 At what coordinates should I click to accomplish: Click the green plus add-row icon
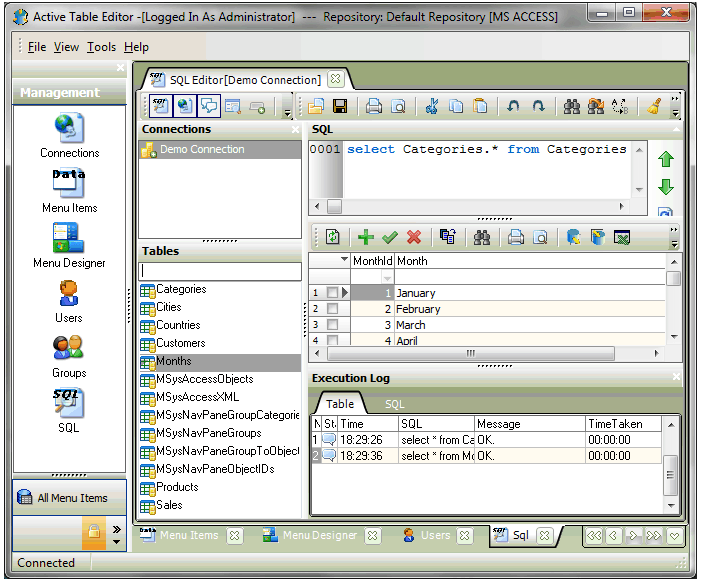click(x=365, y=237)
